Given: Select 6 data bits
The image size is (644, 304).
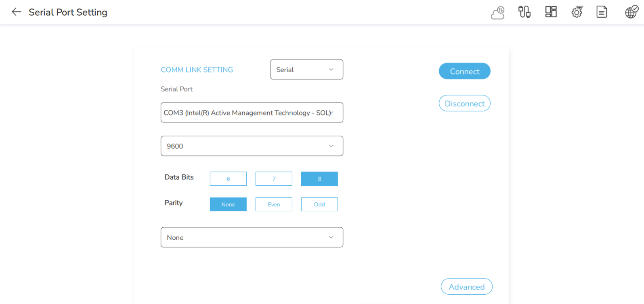Looking at the screenshot, I should click(228, 179).
